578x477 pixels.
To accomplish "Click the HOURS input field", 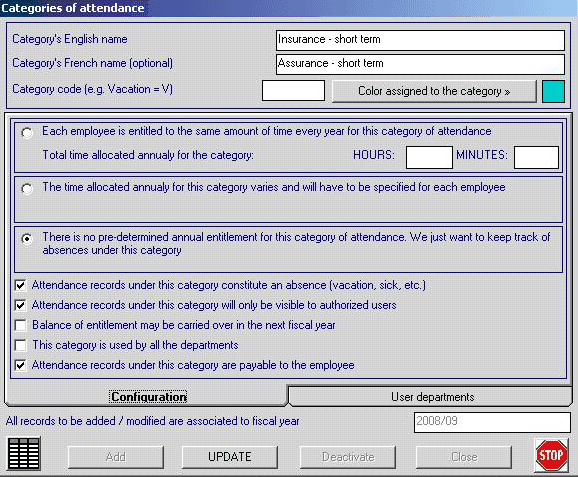I will click(x=429, y=157).
